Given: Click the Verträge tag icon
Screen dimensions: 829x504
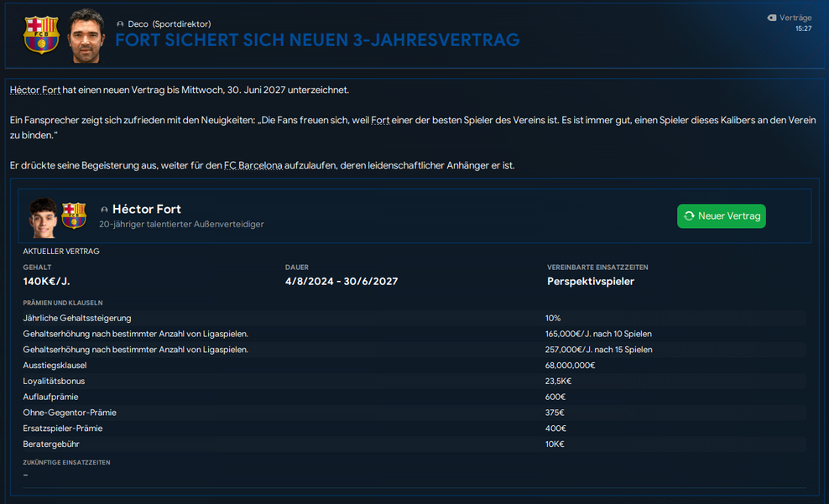Looking at the screenshot, I should [x=772, y=18].
